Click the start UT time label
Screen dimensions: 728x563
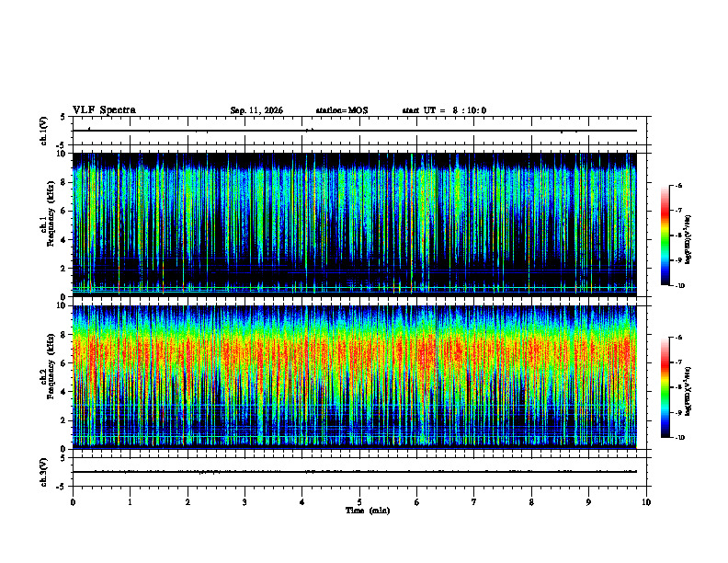pyautogui.click(x=444, y=110)
